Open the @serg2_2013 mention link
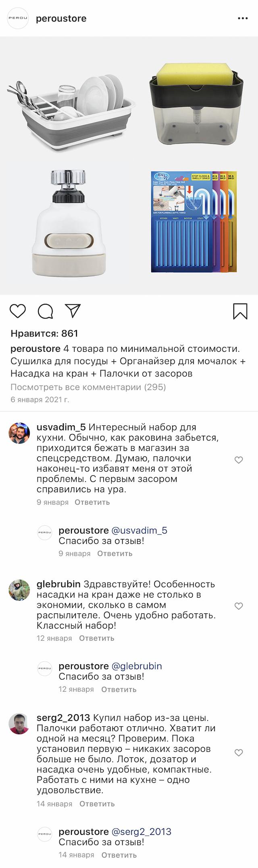The image size is (258, 868). 141,832
